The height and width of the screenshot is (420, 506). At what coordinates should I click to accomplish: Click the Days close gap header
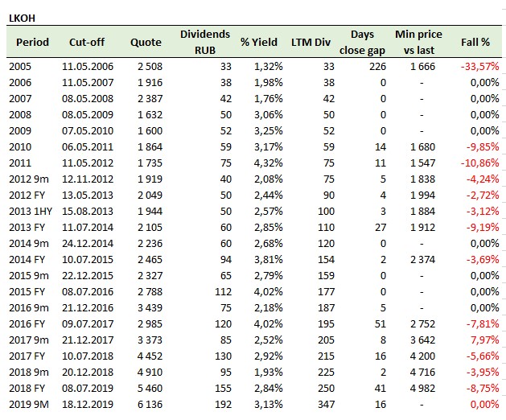point(362,43)
